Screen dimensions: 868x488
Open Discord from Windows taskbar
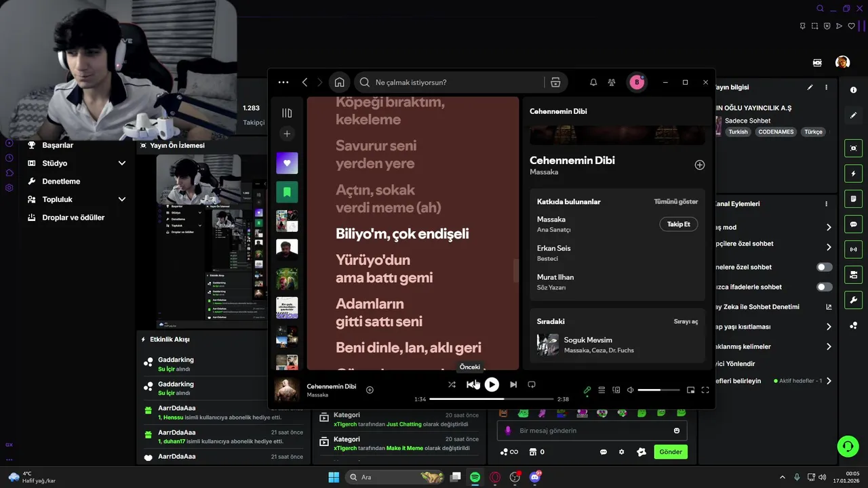point(535,477)
